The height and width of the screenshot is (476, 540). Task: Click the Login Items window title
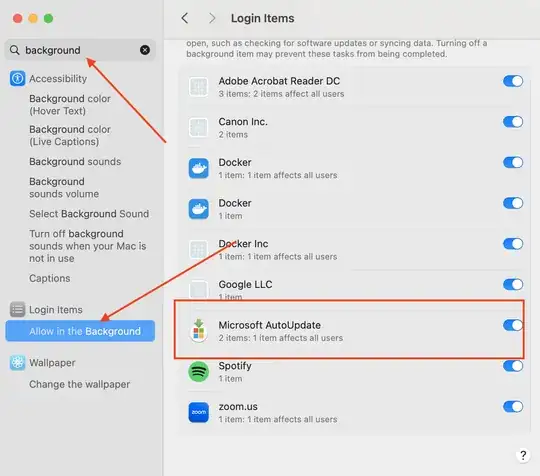click(262, 18)
